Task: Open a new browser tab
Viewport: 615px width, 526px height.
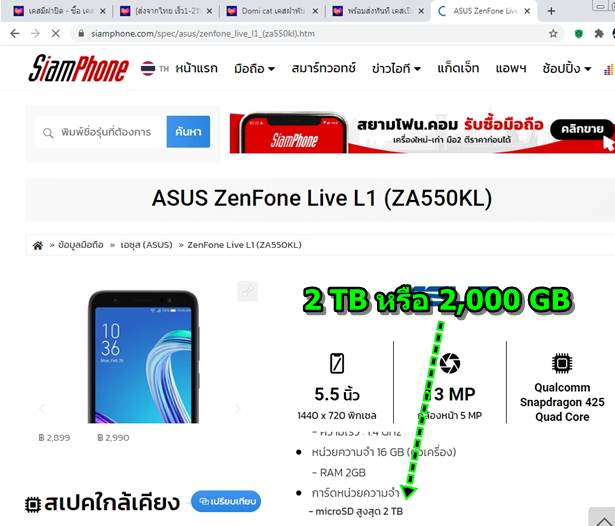Action: (551, 11)
